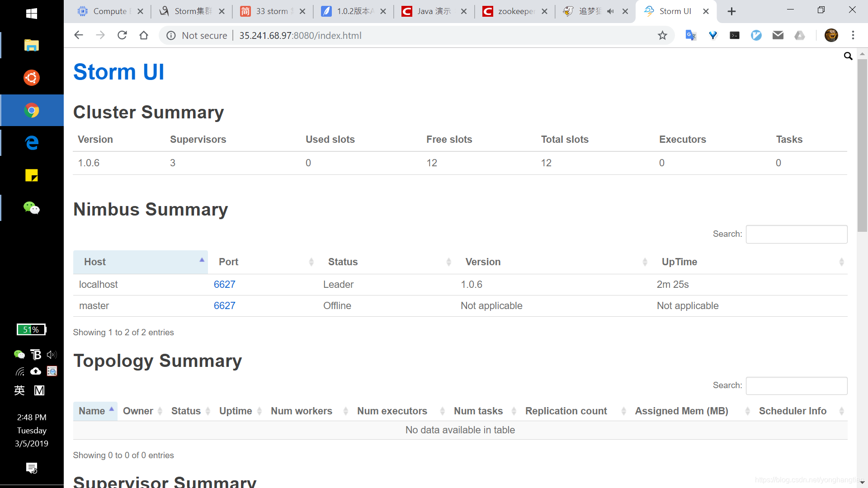This screenshot has width=868, height=488.
Task: Open the mail extension icon
Action: click(x=778, y=35)
